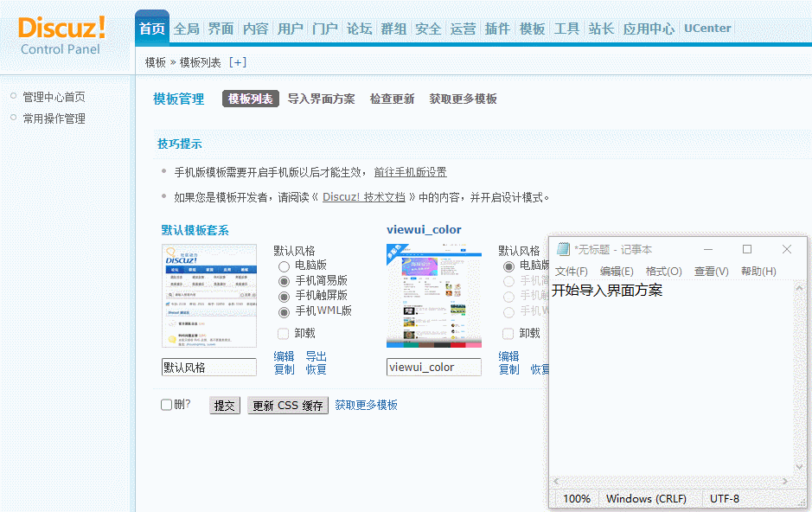Enable the 删? checkbox

167,405
